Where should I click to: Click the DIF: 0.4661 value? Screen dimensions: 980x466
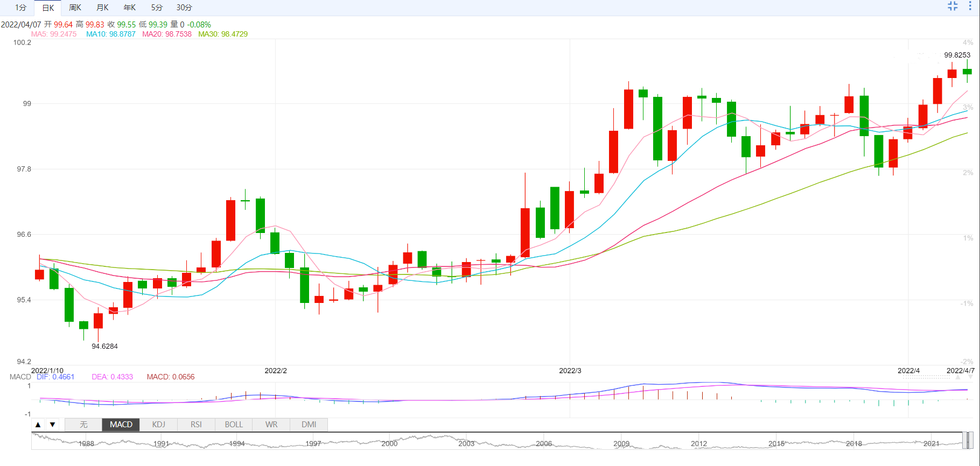(x=55, y=377)
